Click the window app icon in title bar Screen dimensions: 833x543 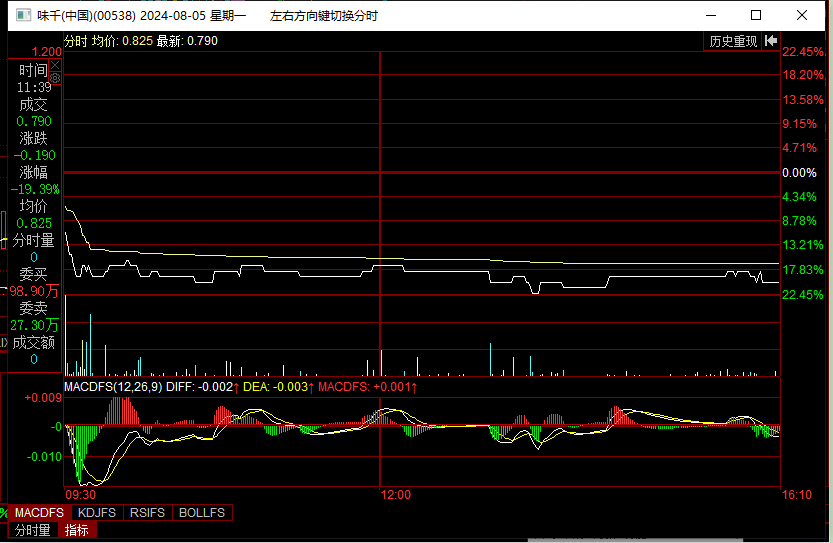click(x=24, y=15)
